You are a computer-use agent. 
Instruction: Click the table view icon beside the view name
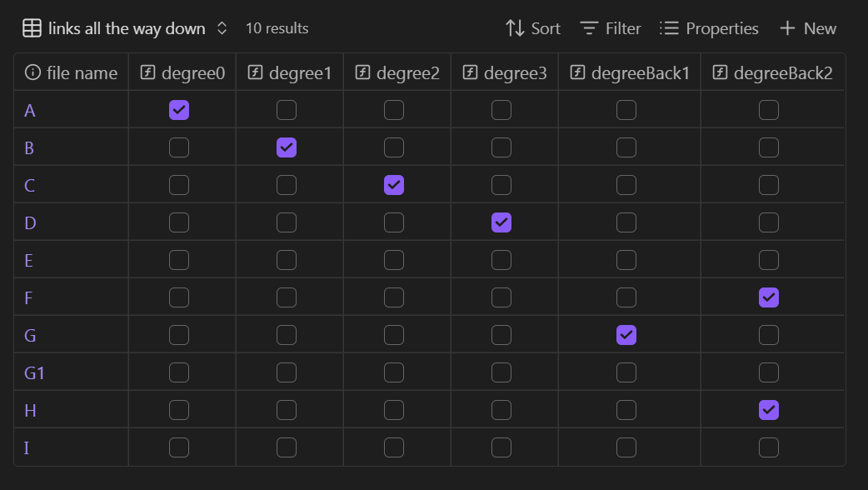(x=31, y=28)
